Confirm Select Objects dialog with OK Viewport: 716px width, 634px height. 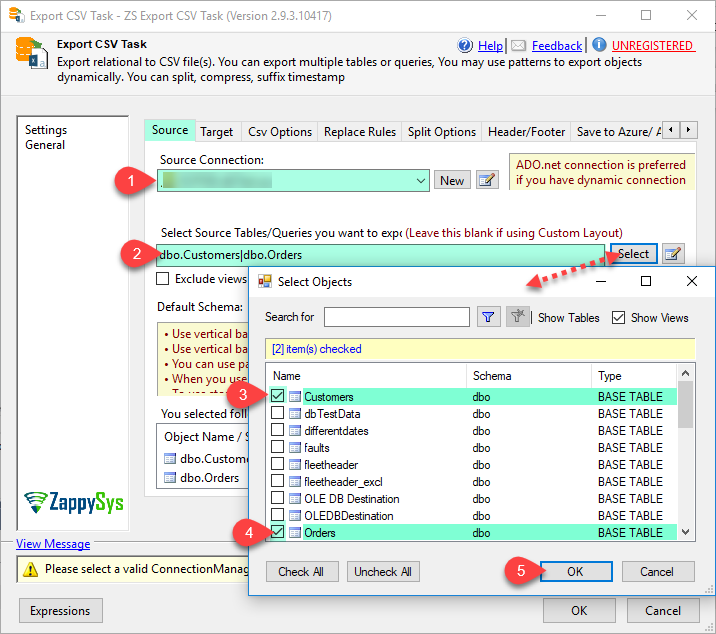click(576, 571)
